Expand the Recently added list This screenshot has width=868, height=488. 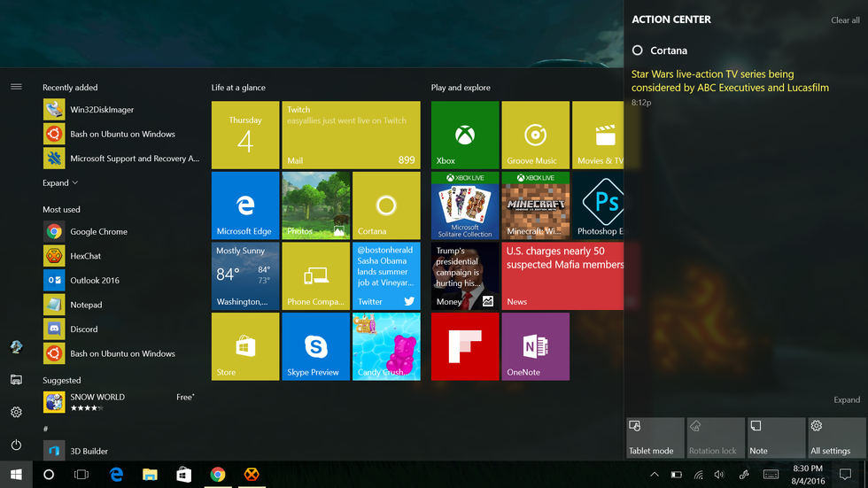click(x=60, y=182)
